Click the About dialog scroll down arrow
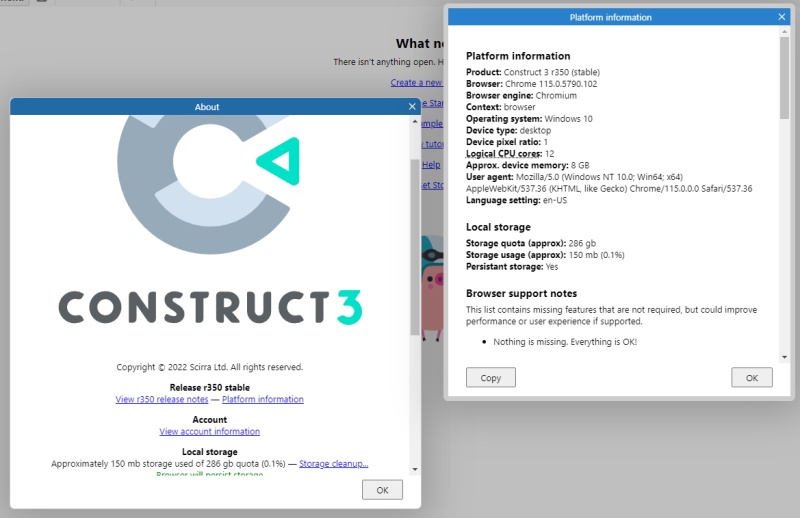 (415, 470)
